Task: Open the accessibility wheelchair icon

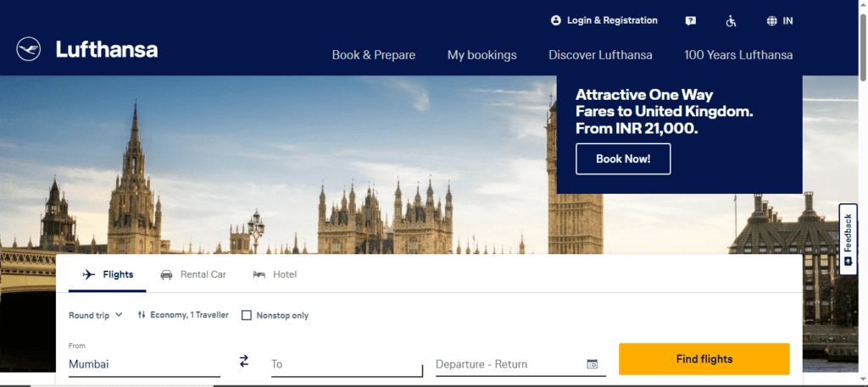Action: [732, 21]
